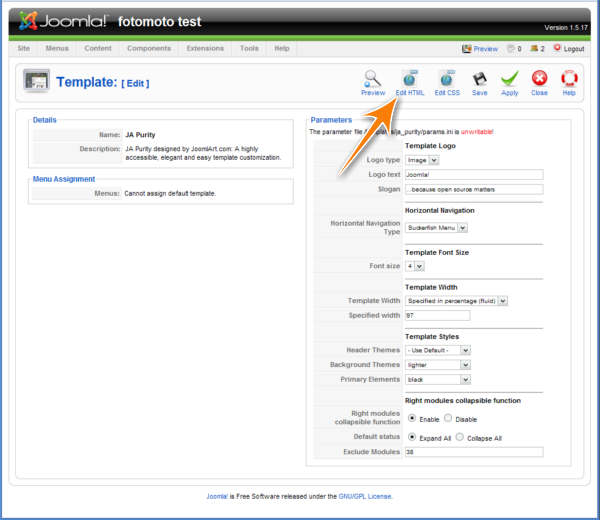Click the 'Parameters' legend text
The image size is (600, 520).
331,120
